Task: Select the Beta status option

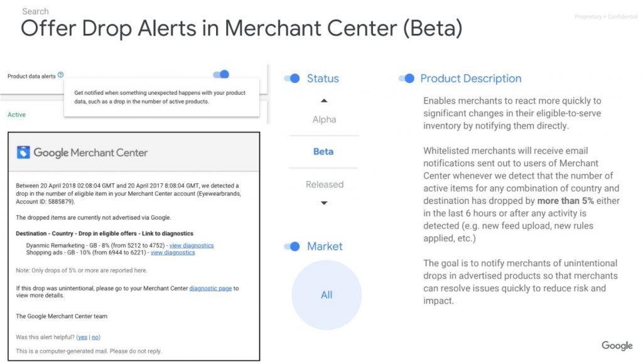Action: pyautogui.click(x=323, y=152)
